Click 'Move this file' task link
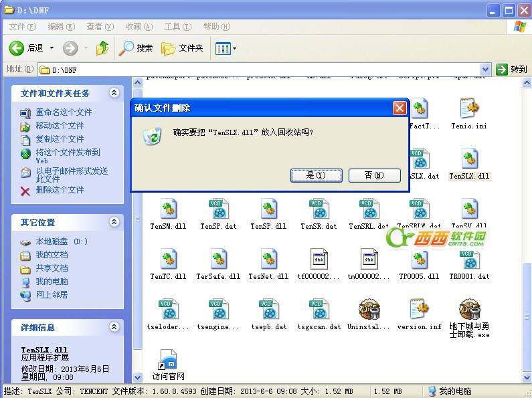Viewport: 532px width, 398px height. pyautogui.click(x=60, y=126)
